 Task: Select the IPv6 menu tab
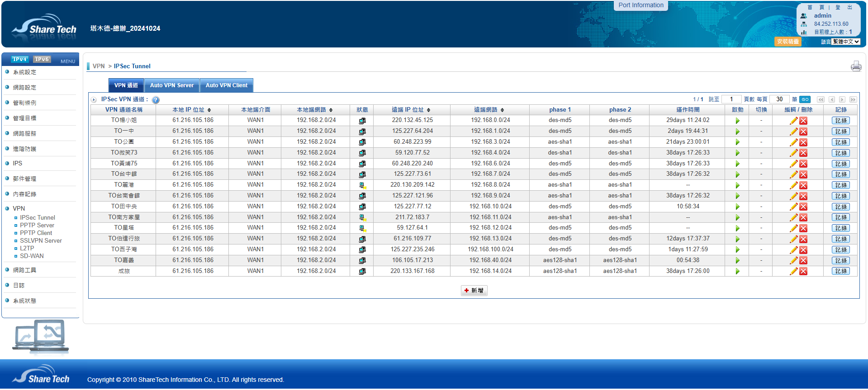(42, 59)
